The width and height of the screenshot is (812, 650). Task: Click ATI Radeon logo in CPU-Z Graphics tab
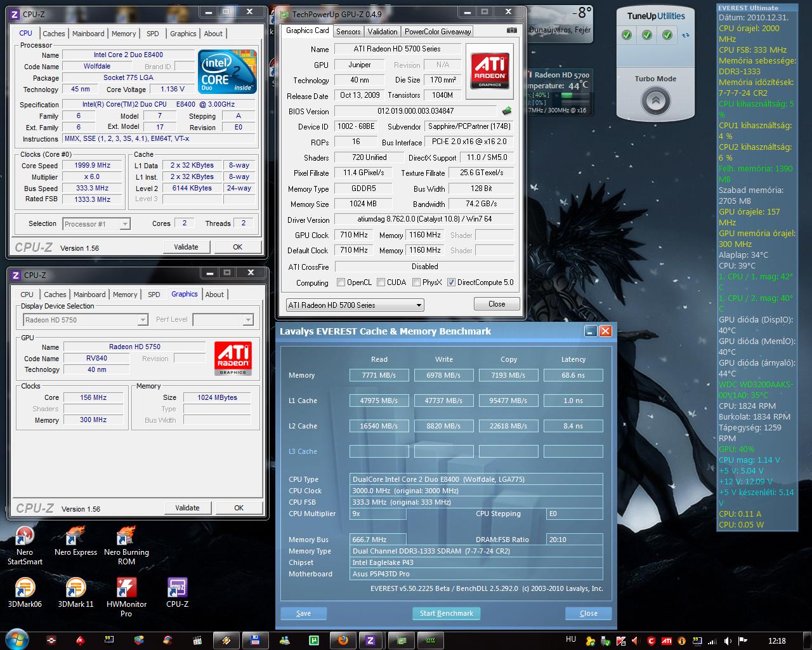233,359
